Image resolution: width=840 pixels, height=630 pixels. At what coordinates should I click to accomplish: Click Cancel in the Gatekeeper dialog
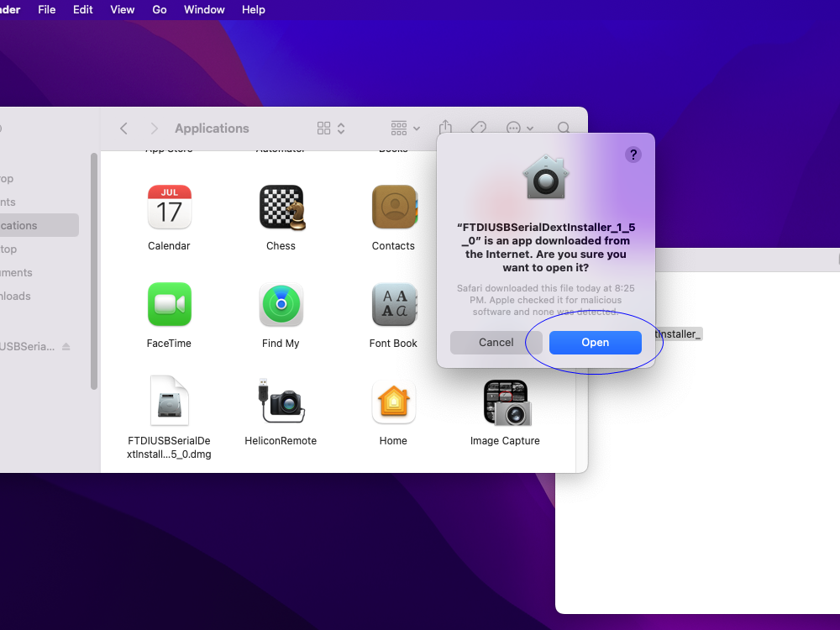tap(496, 343)
